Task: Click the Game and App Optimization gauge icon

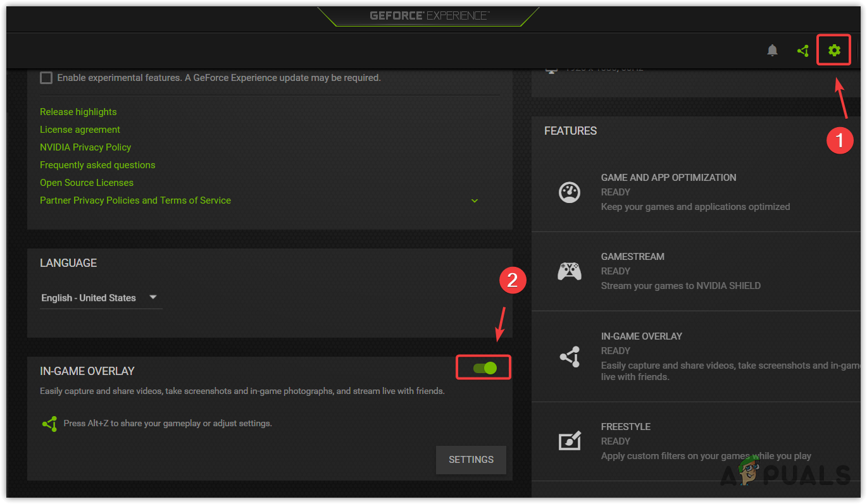Action: 570,192
